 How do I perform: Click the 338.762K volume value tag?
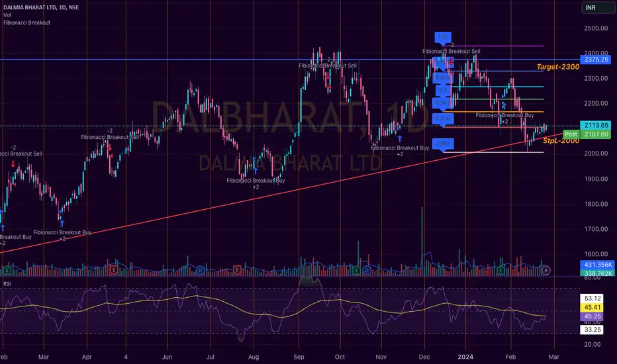coord(598,273)
